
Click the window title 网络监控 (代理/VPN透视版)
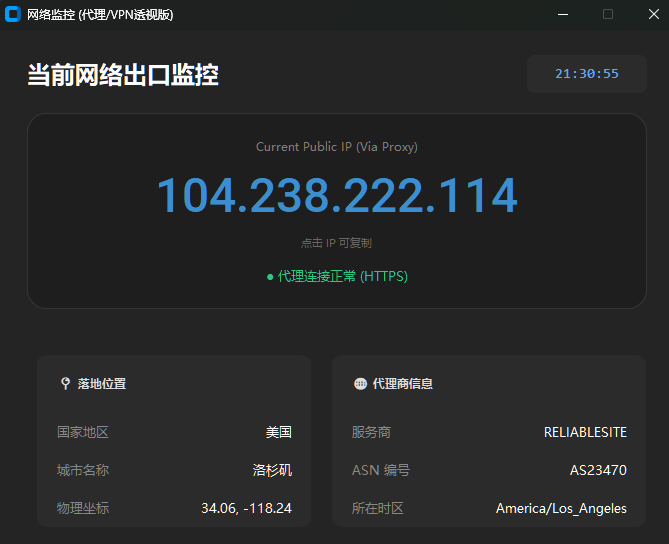click(x=100, y=15)
